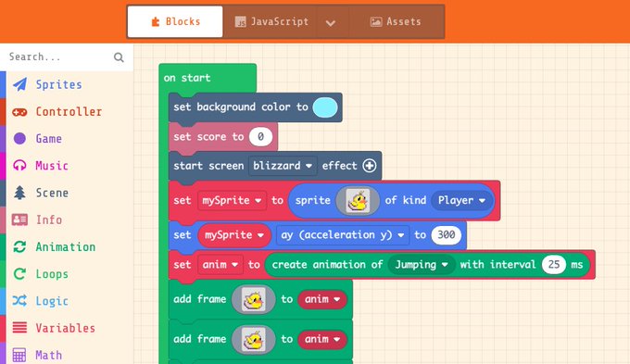Click the light blue background color swatch
630x364 pixels.
[x=325, y=107]
